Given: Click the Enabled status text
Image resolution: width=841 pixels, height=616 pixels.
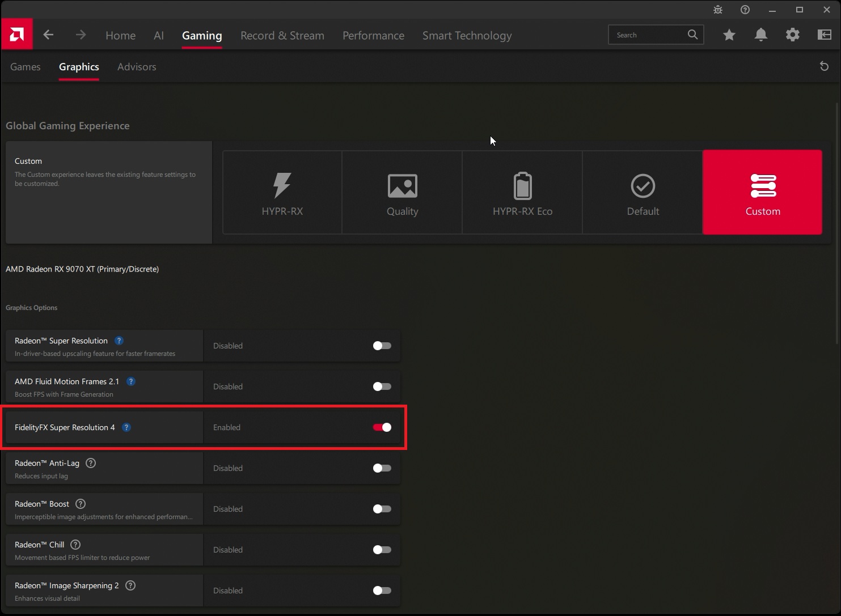Looking at the screenshot, I should [227, 427].
